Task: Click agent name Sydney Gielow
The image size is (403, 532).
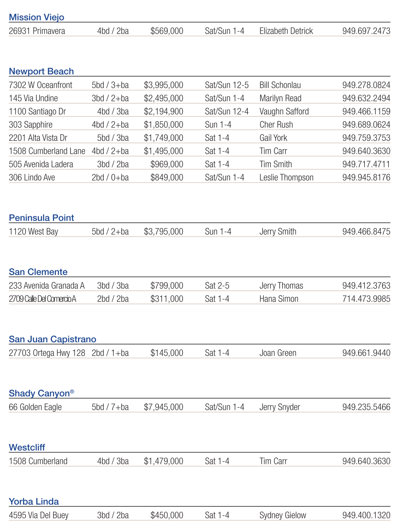Action: 283,515
